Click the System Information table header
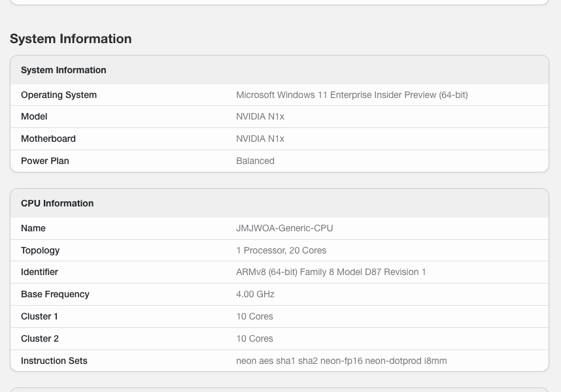This screenshot has width=561, height=392. click(x=63, y=70)
